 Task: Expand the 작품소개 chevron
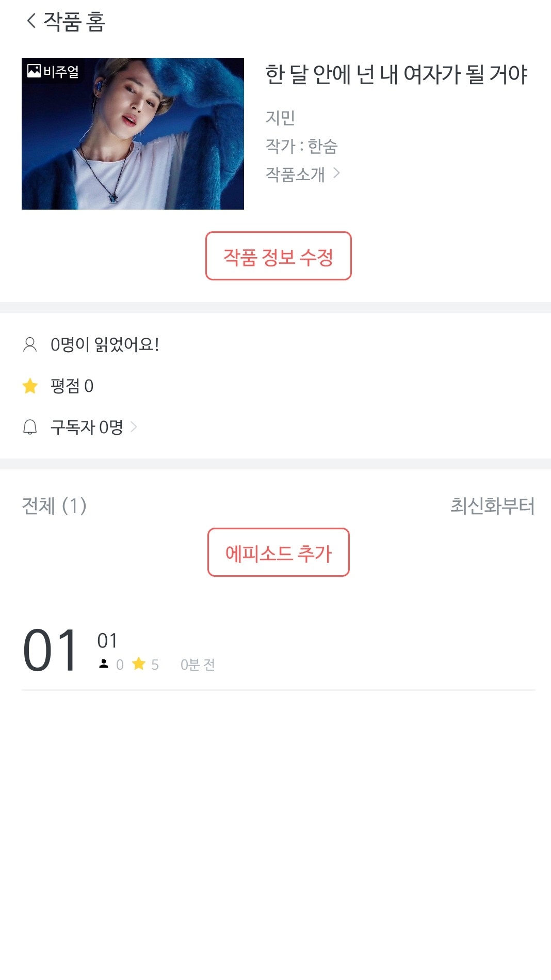pyautogui.click(x=336, y=173)
